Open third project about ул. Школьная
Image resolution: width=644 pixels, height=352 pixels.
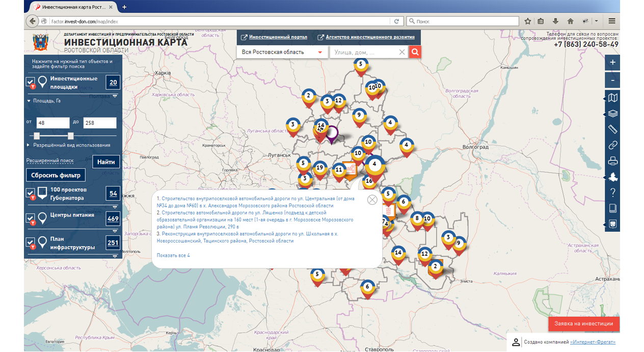point(248,237)
